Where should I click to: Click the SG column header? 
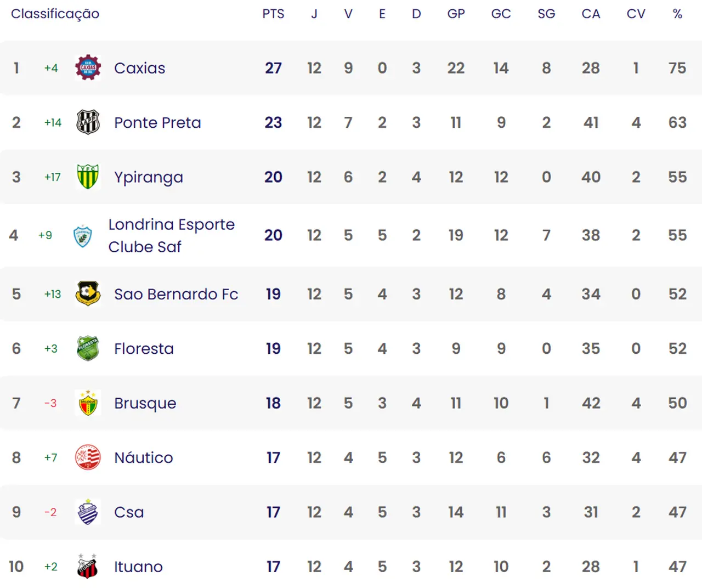click(x=546, y=14)
